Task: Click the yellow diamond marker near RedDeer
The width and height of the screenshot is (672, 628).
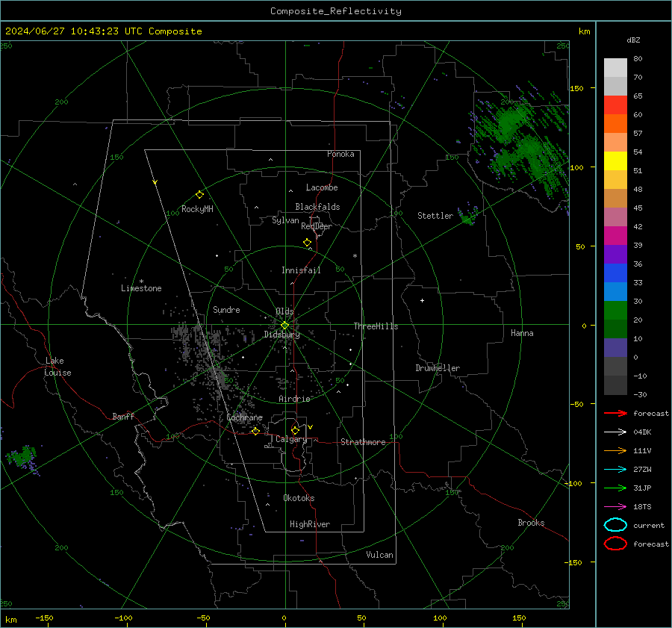Action: (307, 242)
